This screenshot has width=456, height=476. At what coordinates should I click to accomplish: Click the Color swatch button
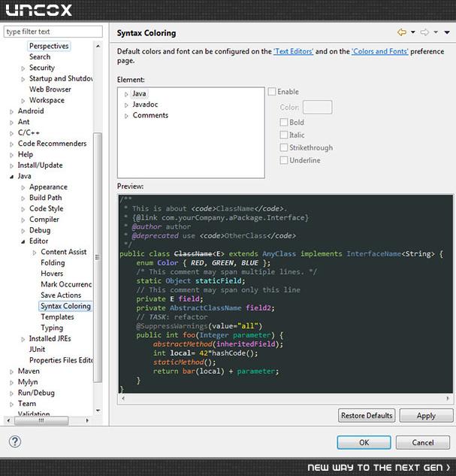tap(318, 108)
